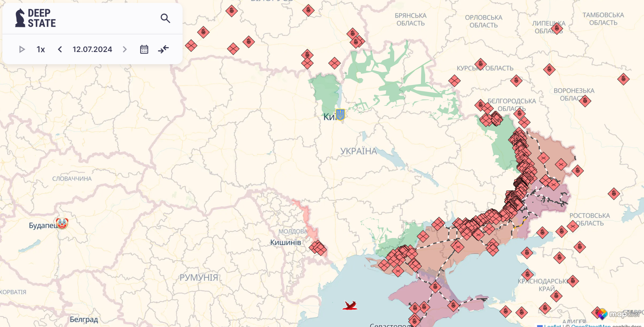Open the search magnifier icon

[x=165, y=18]
